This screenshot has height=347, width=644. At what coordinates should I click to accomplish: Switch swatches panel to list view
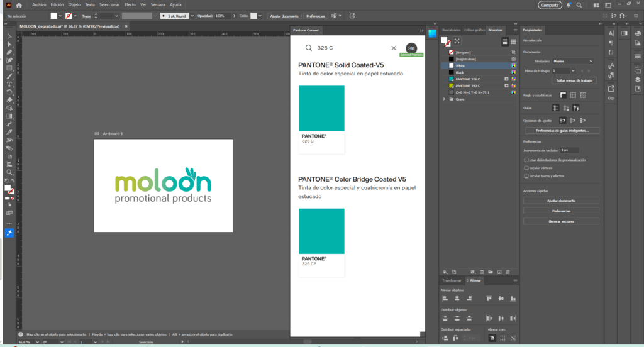[505, 41]
